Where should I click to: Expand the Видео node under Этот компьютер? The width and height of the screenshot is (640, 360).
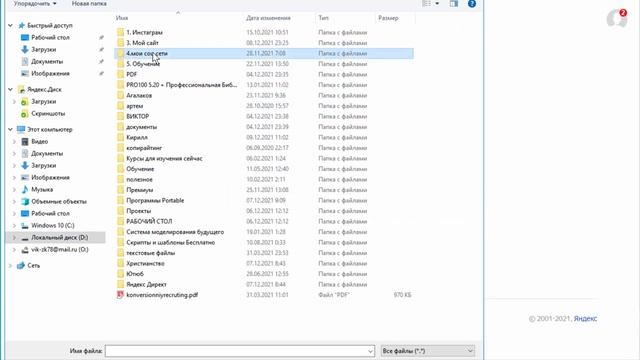pos(15,142)
